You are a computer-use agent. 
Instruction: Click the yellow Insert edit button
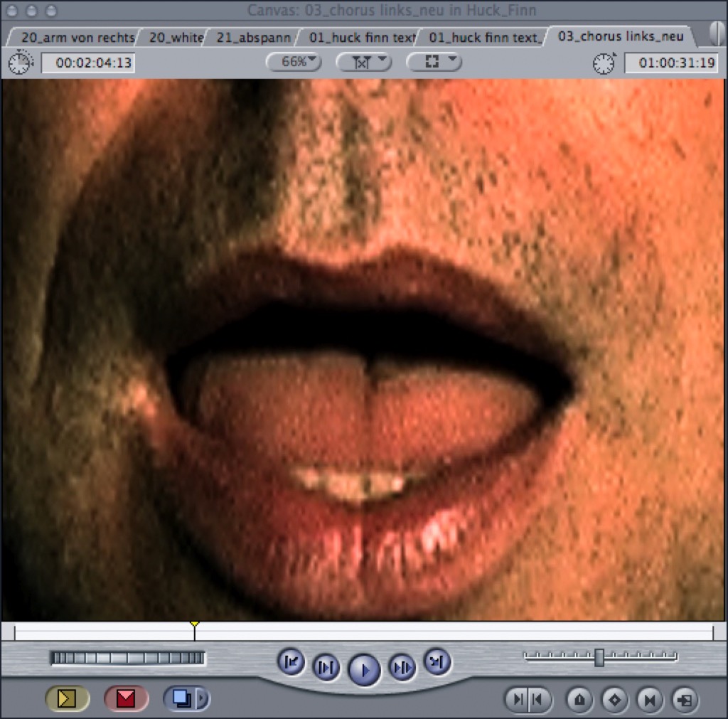[x=68, y=698]
